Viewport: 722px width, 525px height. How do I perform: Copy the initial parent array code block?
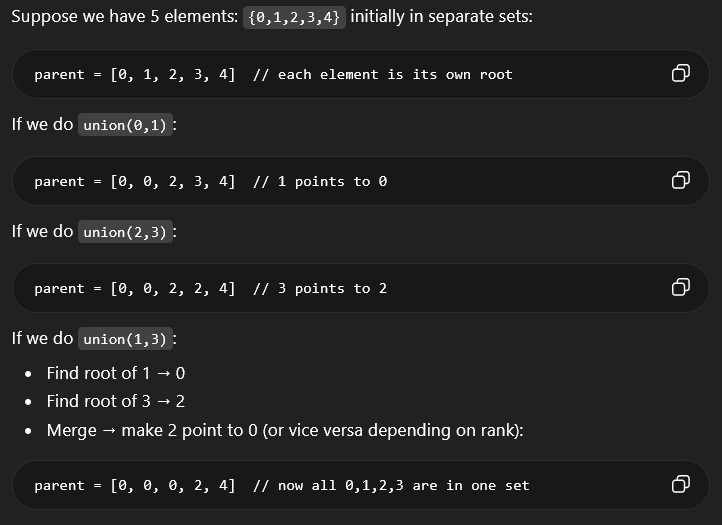click(680, 74)
